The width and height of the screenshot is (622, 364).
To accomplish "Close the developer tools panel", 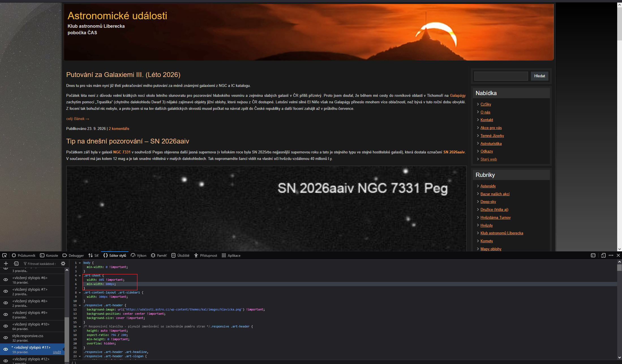I will 618,255.
